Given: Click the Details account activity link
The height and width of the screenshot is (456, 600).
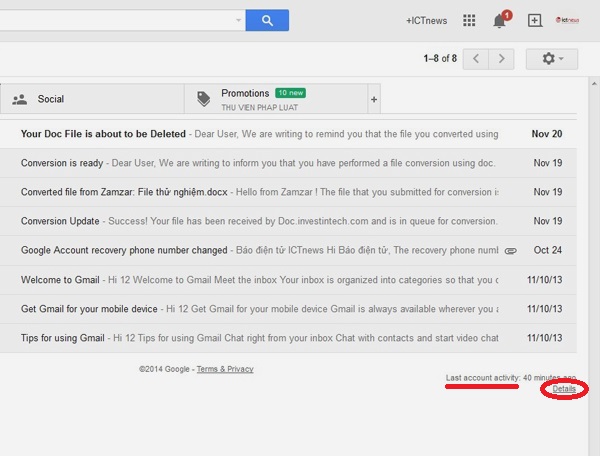Looking at the screenshot, I should pyautogui.click(x=560, y=388).
